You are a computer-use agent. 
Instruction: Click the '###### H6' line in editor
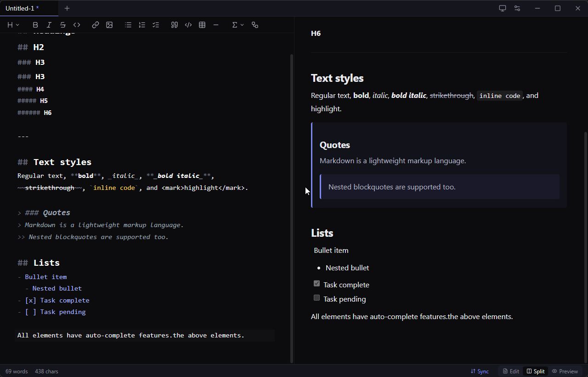pos(34,113)
